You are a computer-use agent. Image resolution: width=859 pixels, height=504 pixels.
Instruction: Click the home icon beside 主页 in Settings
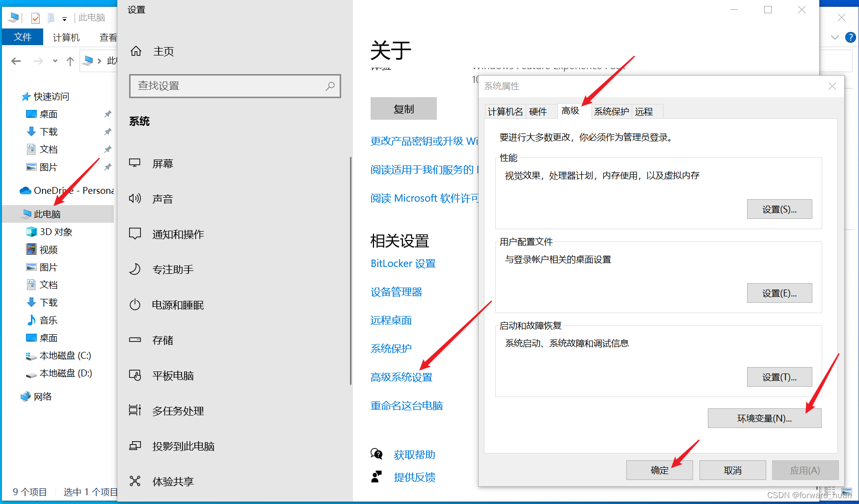[x=136, y=51]
